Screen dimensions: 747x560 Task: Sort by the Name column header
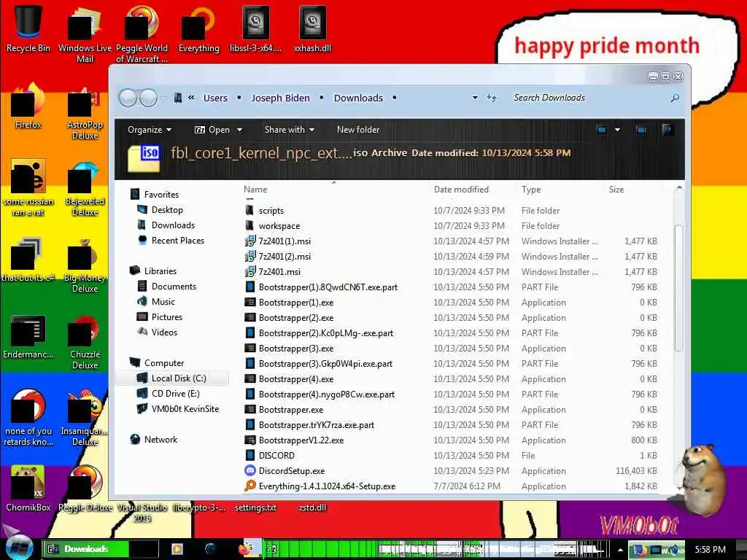pyautogui.click(x=255, y=190)
